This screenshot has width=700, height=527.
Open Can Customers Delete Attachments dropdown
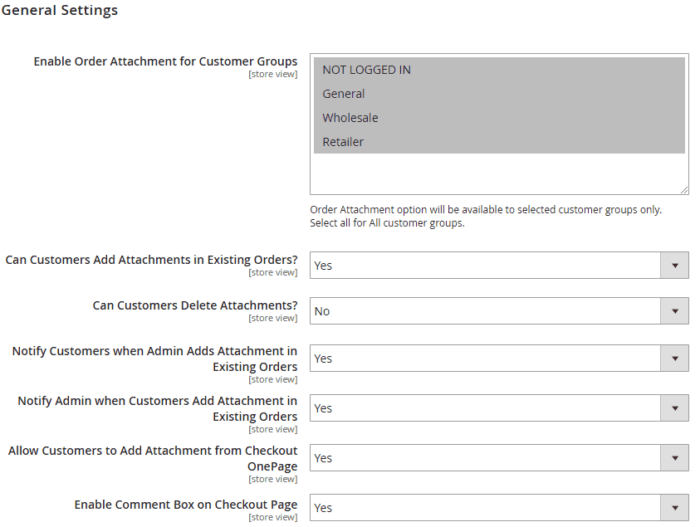tap(499, 311)
